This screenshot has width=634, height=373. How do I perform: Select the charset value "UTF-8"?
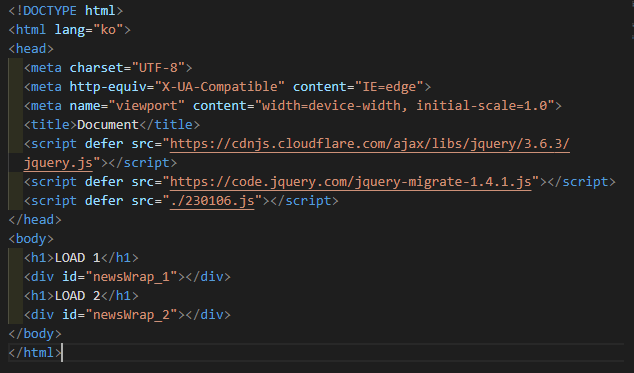pos(158,68)
